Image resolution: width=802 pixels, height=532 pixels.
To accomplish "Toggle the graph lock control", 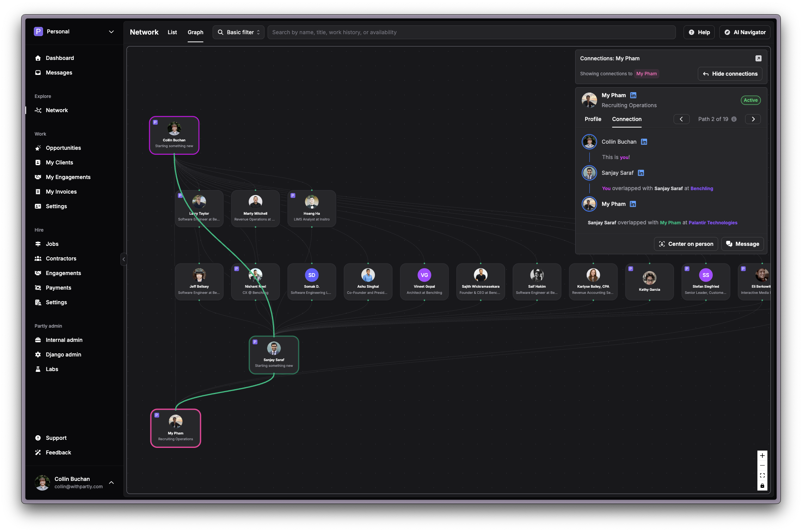I will click(x=762, y=485).
